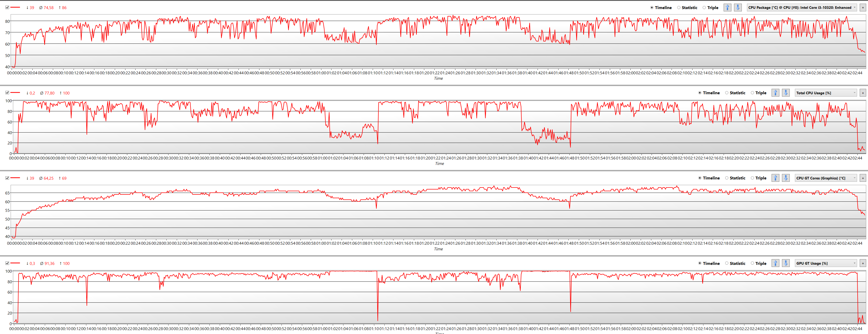Select Triple view for the Total CPU Usage graph
This screenshot has height=334, width=868.
click(x=752, y=93)
